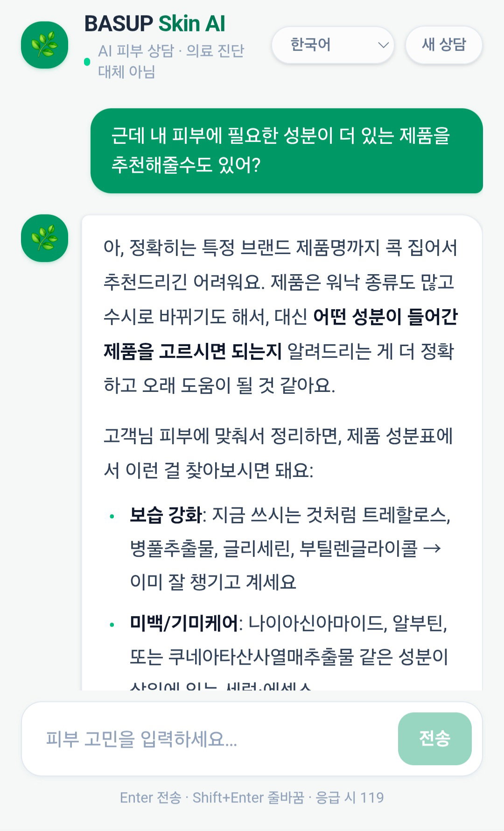Start a new consultation with 새 상담

(444, 45)
